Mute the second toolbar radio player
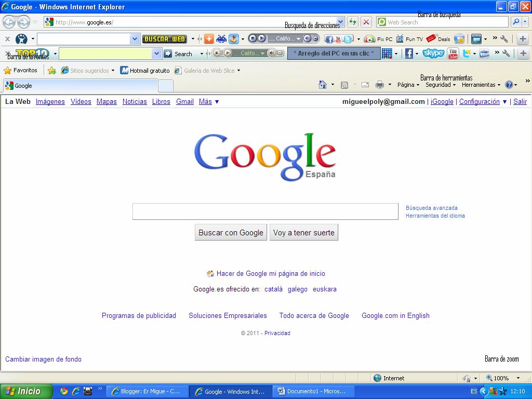 pyautogui.click(x=271, y=53)
